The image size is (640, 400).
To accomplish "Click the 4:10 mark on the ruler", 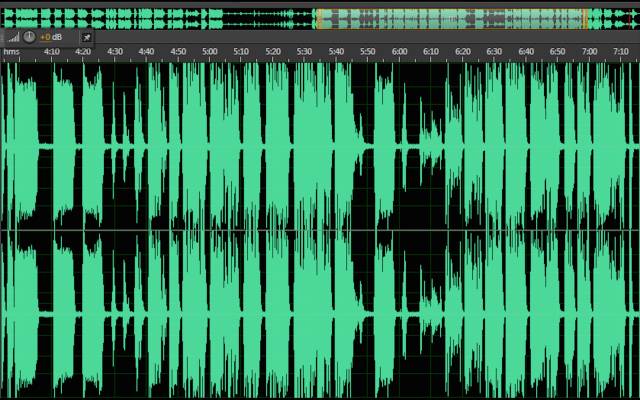I will 51,51.
